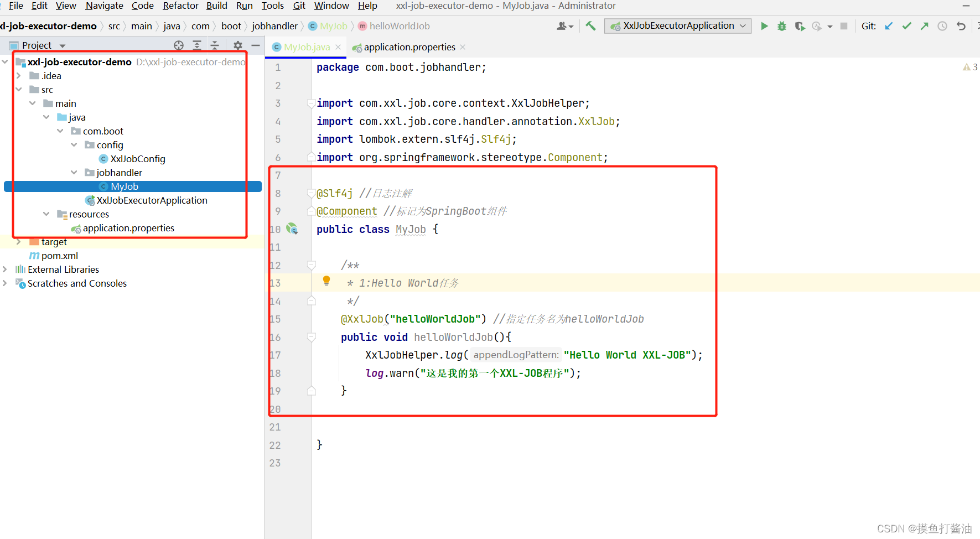The image size is (980, 539).
Task: Expand Scratches and Consoles node
Action: [5, 283]
